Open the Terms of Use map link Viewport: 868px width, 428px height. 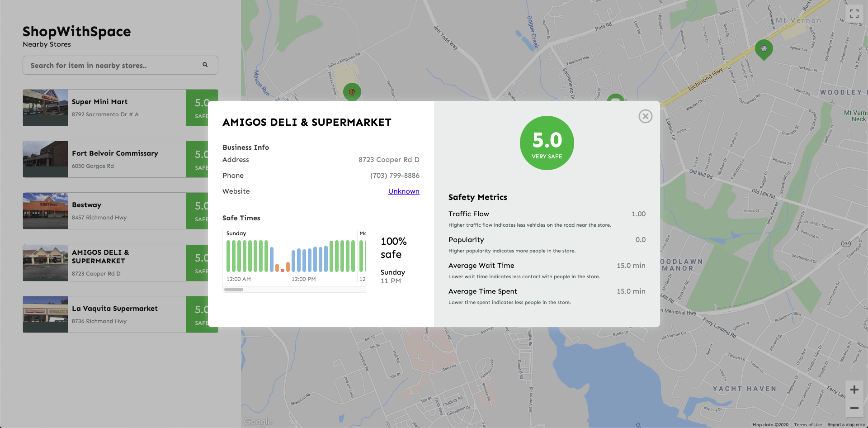pos(808,425)
